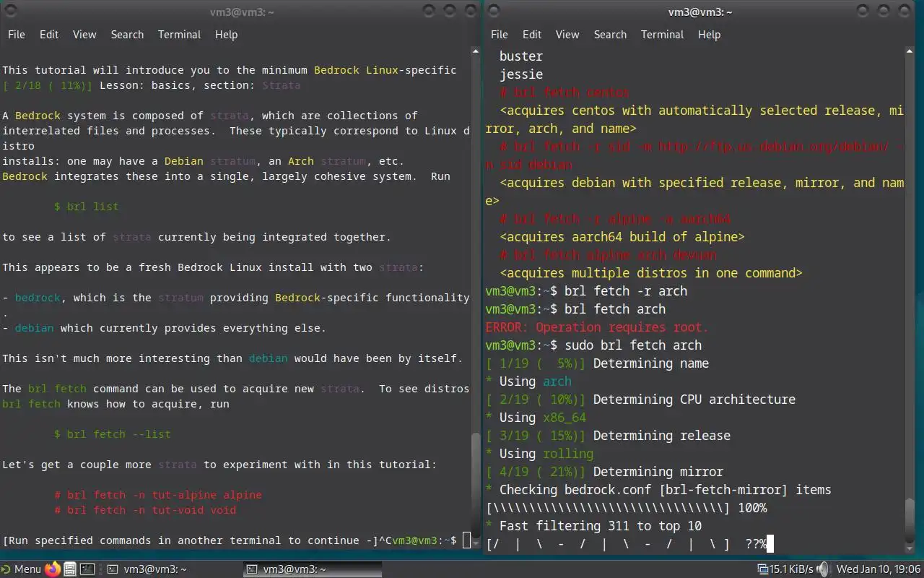Click the cursor at the tutorial terminal prompt
The image size is (924, 578).
[466, 540]
